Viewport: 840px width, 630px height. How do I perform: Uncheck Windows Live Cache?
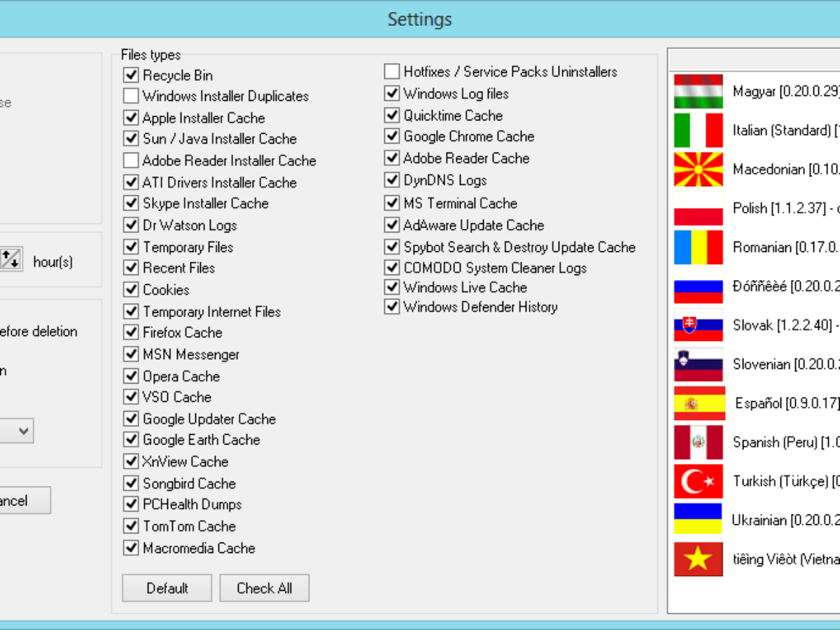pos(392,287)
